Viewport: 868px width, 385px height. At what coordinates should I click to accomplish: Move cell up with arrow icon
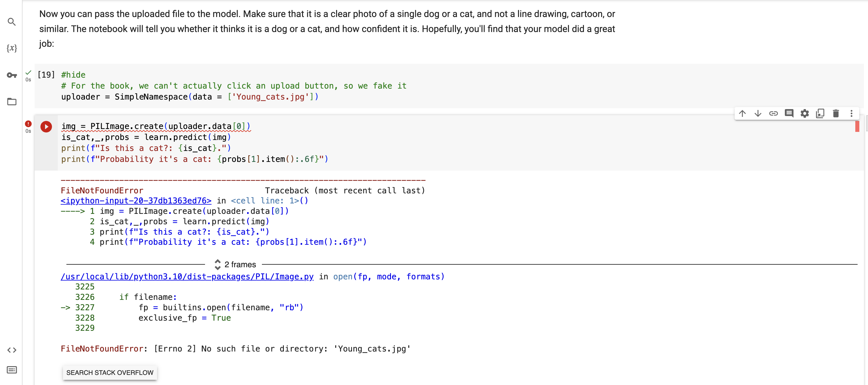click(742, 113)
